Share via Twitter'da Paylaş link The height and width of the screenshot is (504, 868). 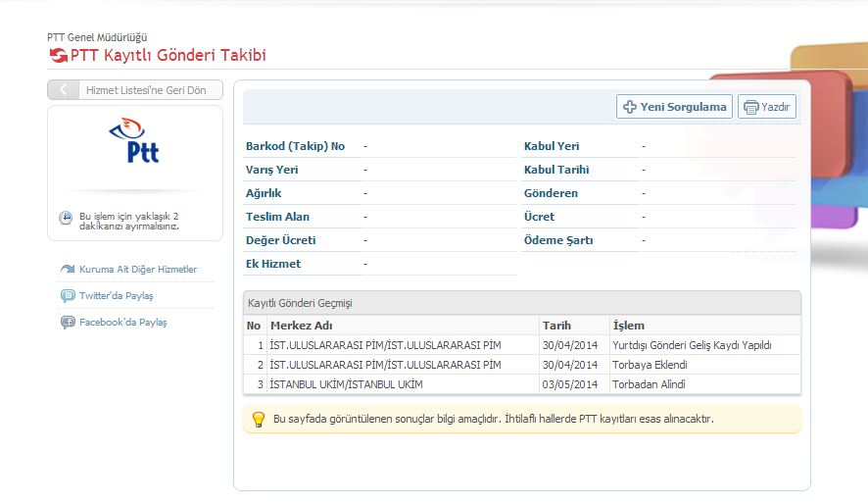117,296
